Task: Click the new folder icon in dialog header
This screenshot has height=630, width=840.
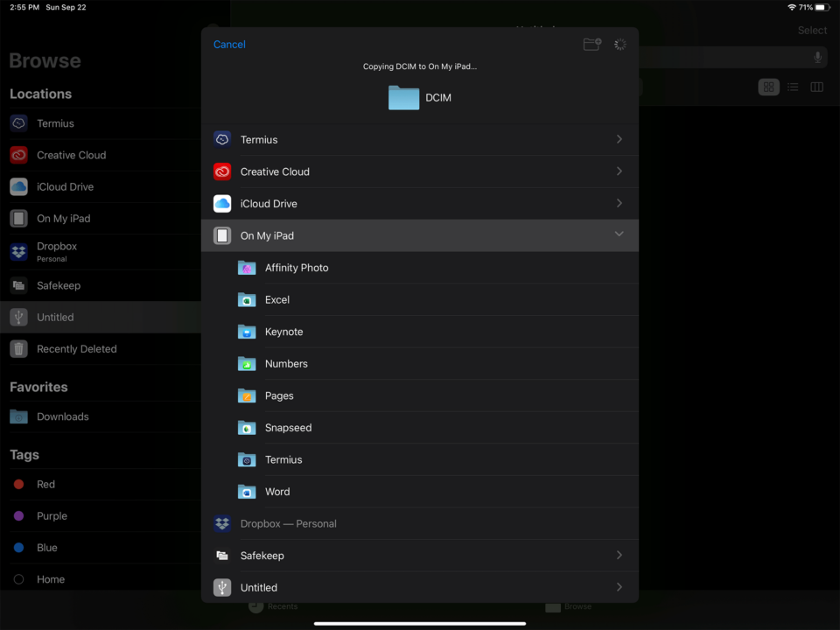Action: 591,45
